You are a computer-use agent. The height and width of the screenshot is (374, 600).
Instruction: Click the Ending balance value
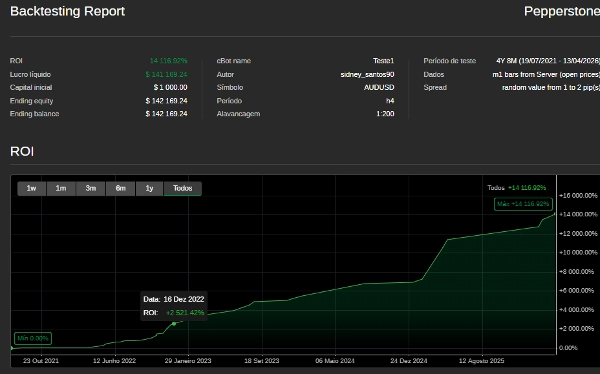(166, 114)
